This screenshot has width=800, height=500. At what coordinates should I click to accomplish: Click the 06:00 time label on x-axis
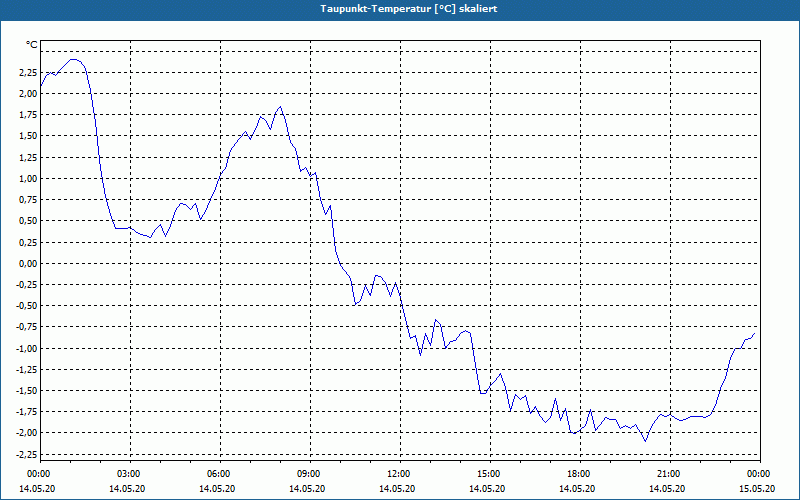point(220,474)
